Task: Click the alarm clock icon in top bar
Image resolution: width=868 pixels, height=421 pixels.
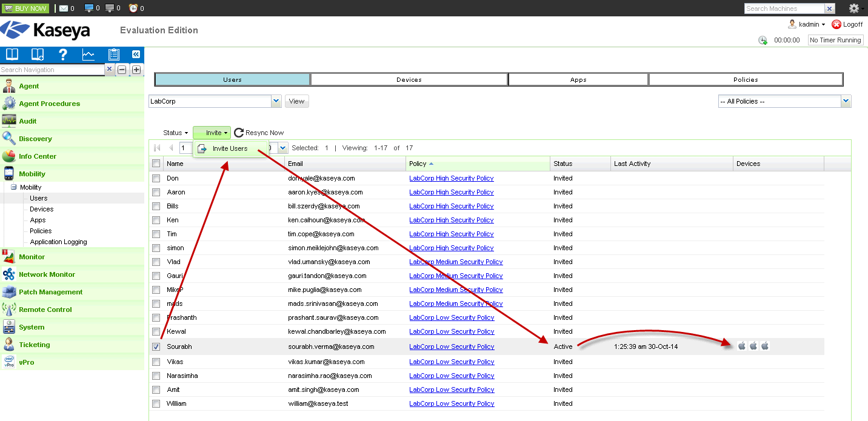Action: tap(133, 8)
